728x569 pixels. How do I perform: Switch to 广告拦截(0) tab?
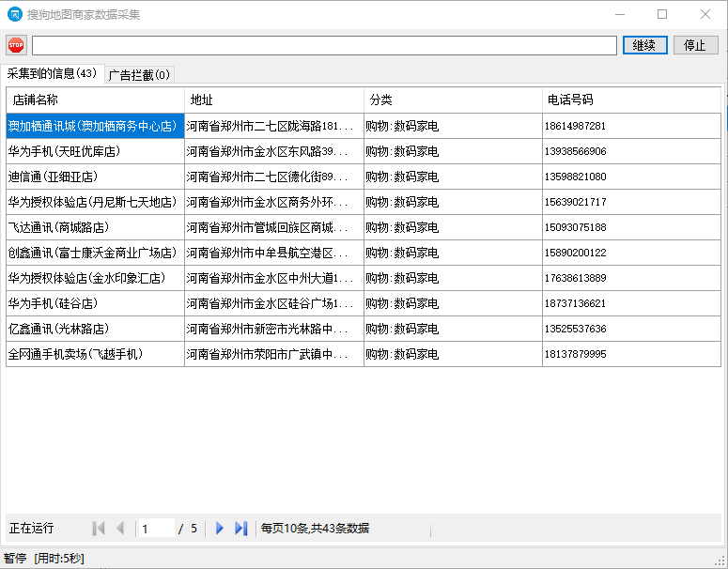(139, 75)
